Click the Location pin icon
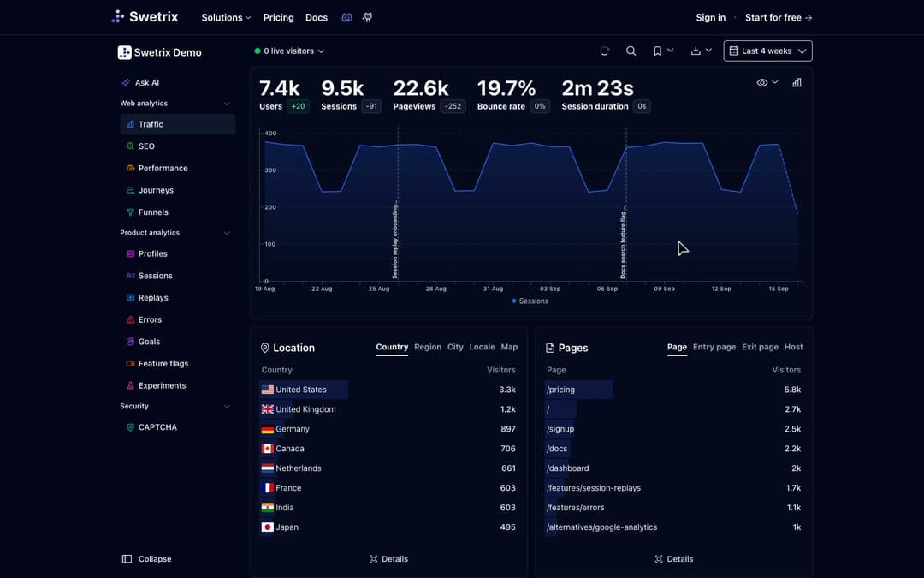Screen dimensions: 924x578 click(264, 348)
